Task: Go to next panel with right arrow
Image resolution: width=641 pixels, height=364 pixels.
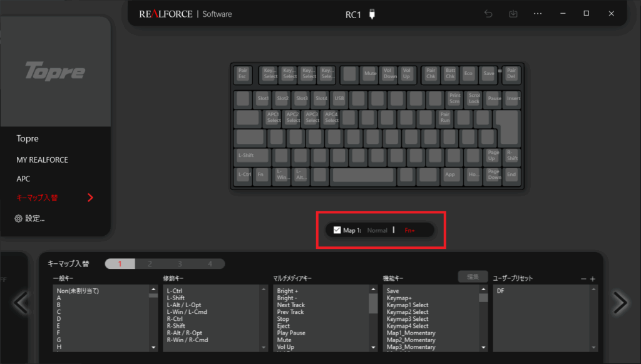Action: (x=620, y=303)
